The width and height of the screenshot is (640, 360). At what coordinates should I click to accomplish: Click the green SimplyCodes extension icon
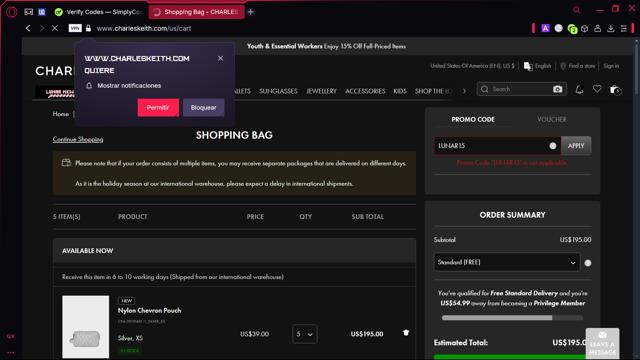[x=572, y=29]
